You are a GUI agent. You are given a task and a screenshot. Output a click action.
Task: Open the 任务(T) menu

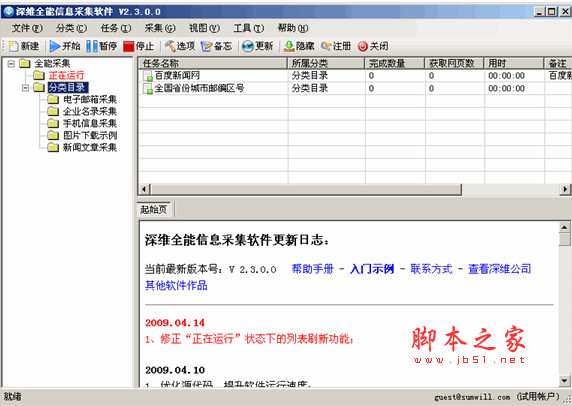click(x=116, y=28)
